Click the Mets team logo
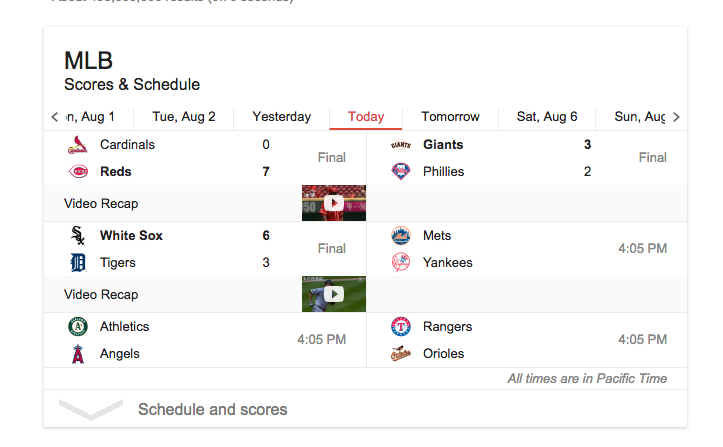Image resolution: width=723 pixels, height=447 pixels. [x=401, y=236]
